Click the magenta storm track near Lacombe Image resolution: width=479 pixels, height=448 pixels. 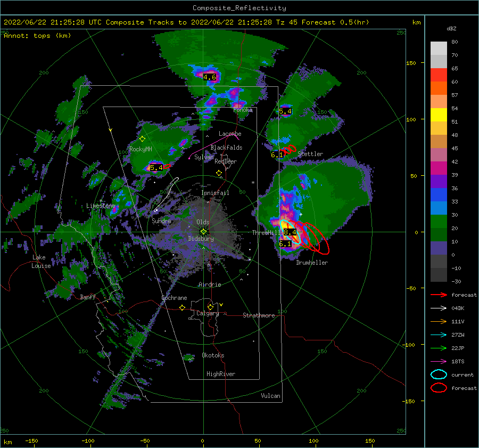(214, 146)
